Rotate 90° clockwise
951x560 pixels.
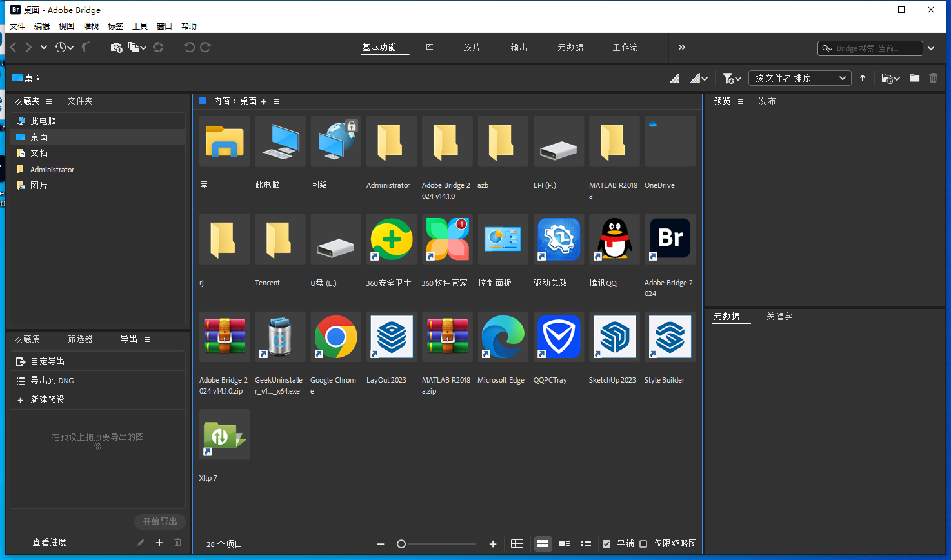(x=205, y=47)
